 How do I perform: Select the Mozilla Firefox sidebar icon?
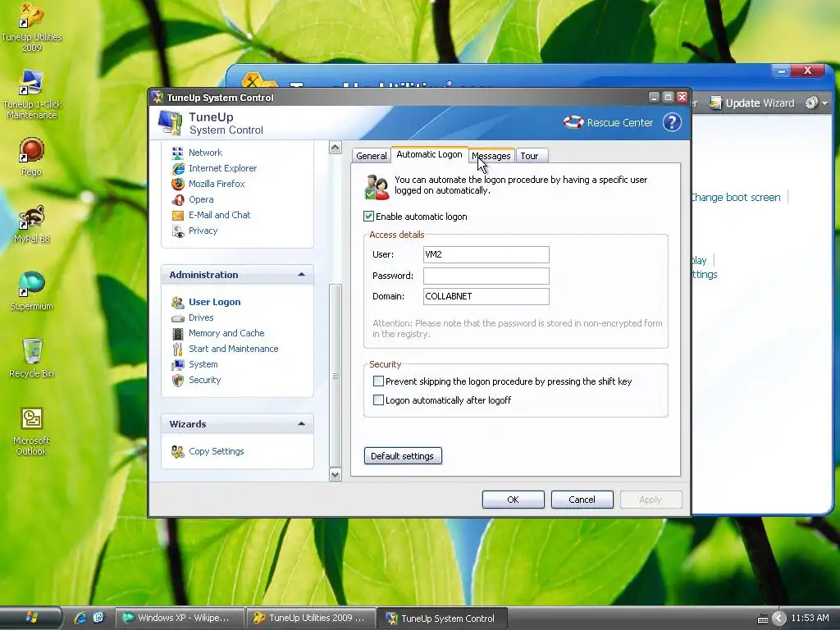(x=177, y=184)
